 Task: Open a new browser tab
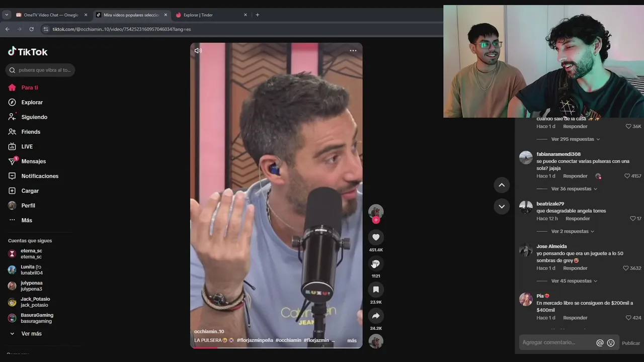(x=258, y=15)
